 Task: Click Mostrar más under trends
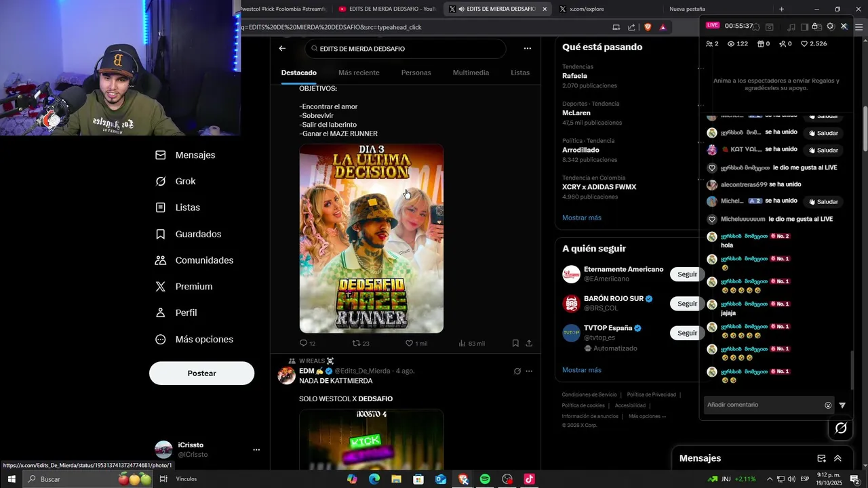(x=582, y=218)
